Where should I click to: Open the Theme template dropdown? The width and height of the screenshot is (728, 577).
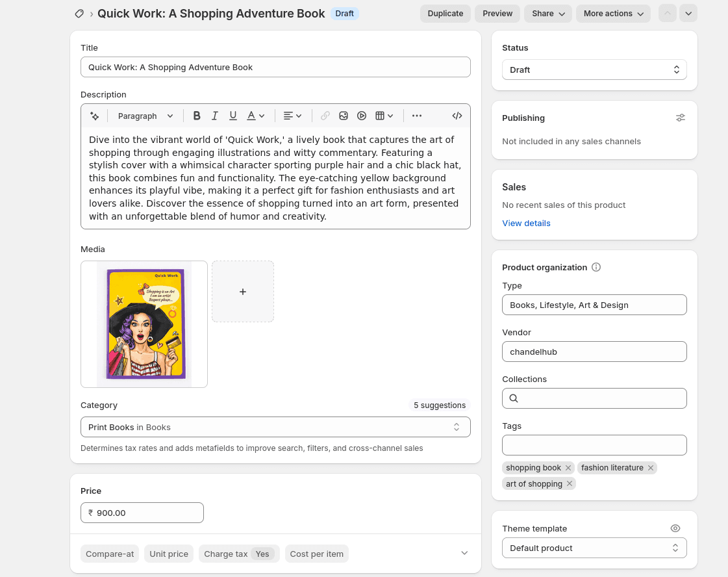point(594,548)
